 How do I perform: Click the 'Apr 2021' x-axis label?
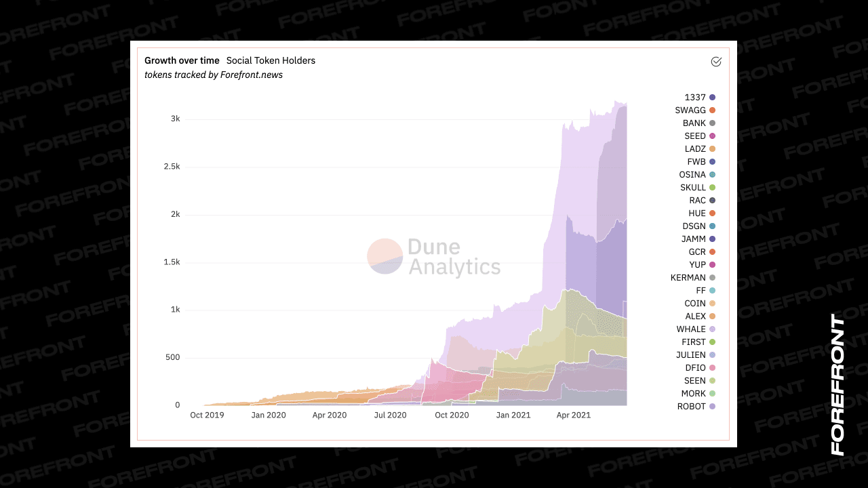coord(574,415)
